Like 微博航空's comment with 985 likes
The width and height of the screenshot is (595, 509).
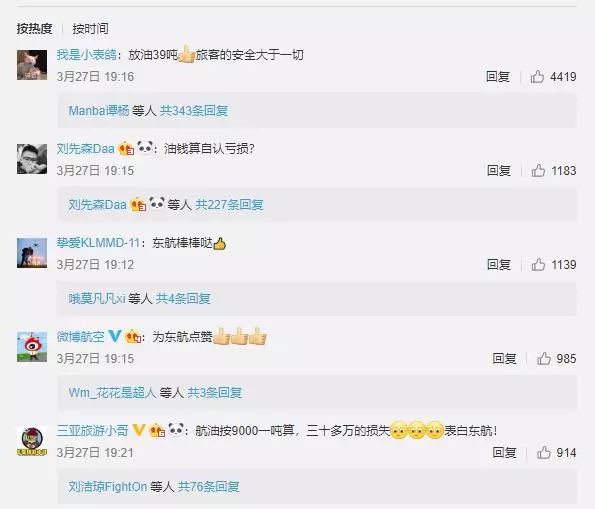[x=543, y=358]
